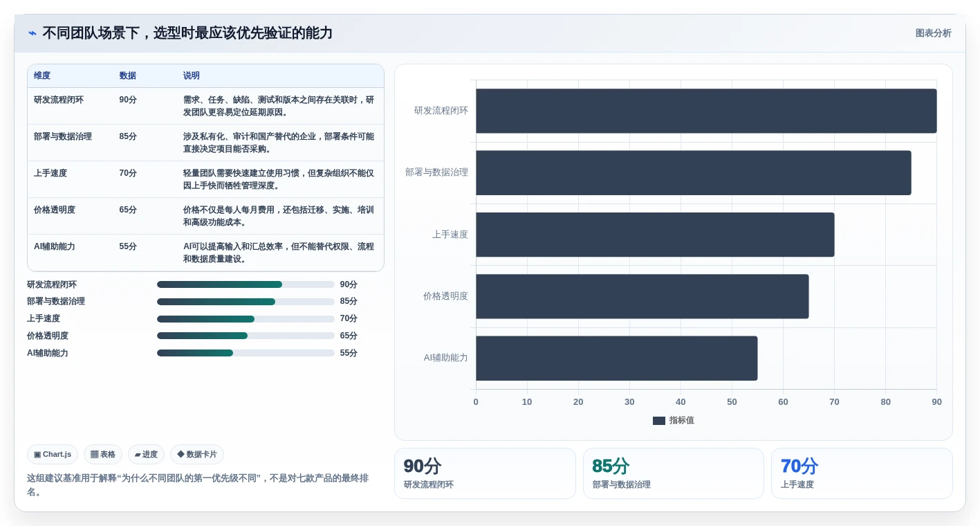Click the description starting with 价格不仅是每人每月
This screenshot has height=526, width=980.
(x=279, y=216)
